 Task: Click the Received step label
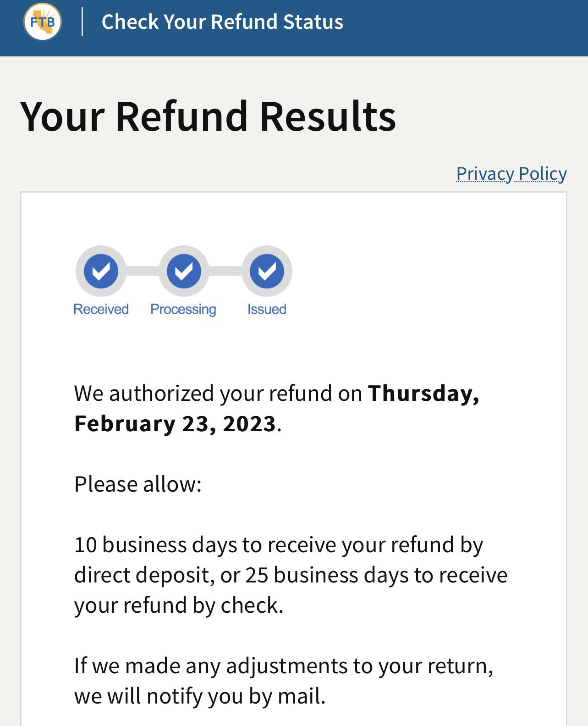click(100, 309)
